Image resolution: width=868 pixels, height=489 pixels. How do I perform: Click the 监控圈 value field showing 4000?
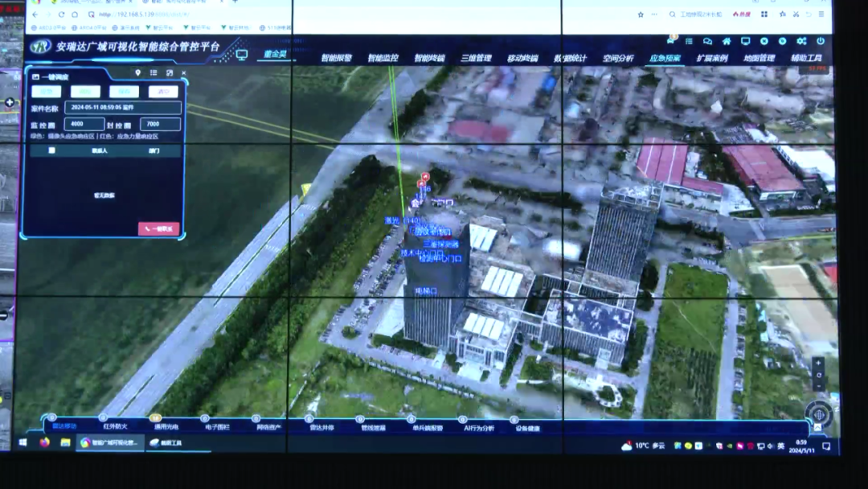(x=84, y=125)
